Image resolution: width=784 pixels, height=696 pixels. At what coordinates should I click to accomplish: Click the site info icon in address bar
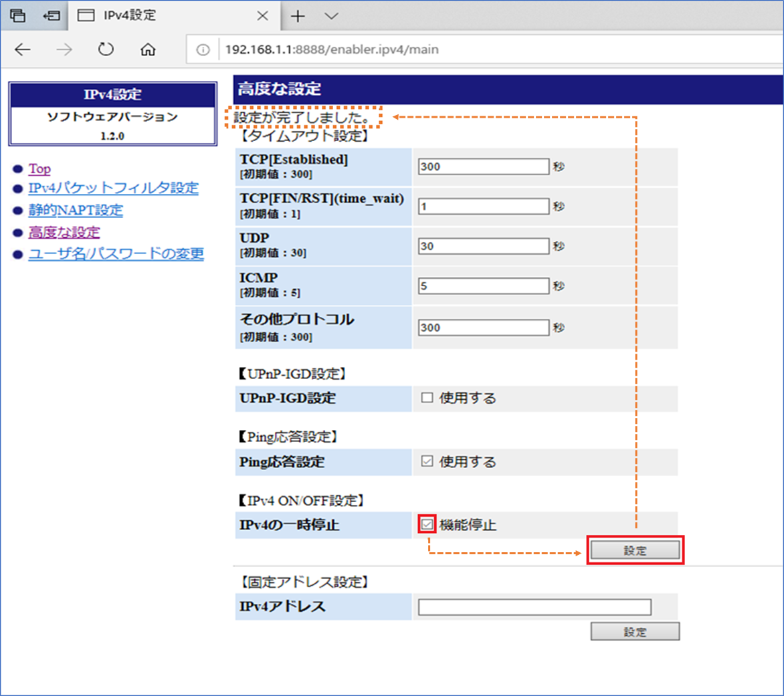[x=203, y=49]
